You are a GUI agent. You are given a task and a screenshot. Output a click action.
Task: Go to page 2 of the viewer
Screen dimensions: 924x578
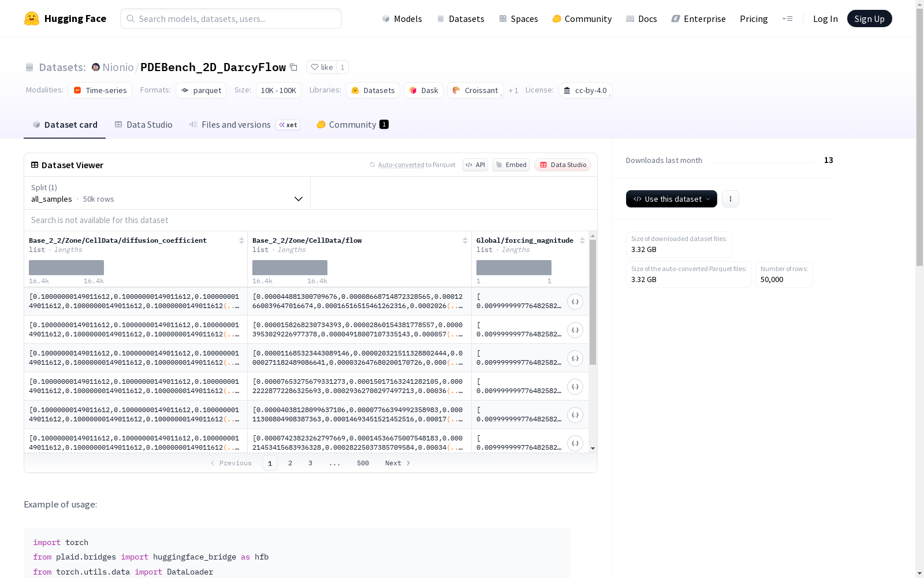tap(290, 463)
